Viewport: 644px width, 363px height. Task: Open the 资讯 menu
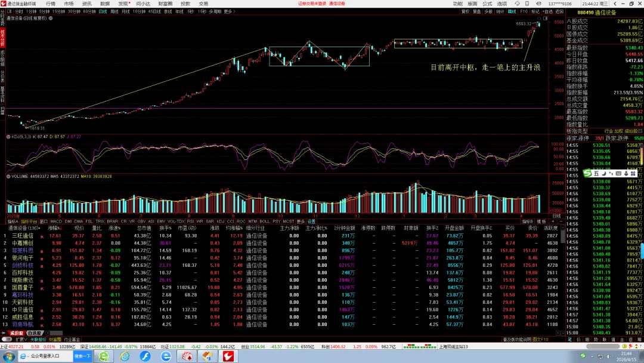86,4
